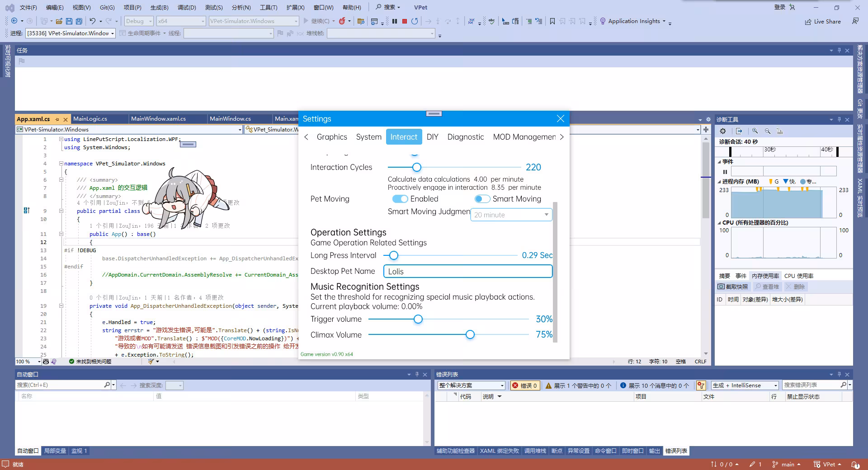Open the Smart Moving Judgment 20 minute dropdown
This screenshot has width=868, height=470.
(511, 215)
